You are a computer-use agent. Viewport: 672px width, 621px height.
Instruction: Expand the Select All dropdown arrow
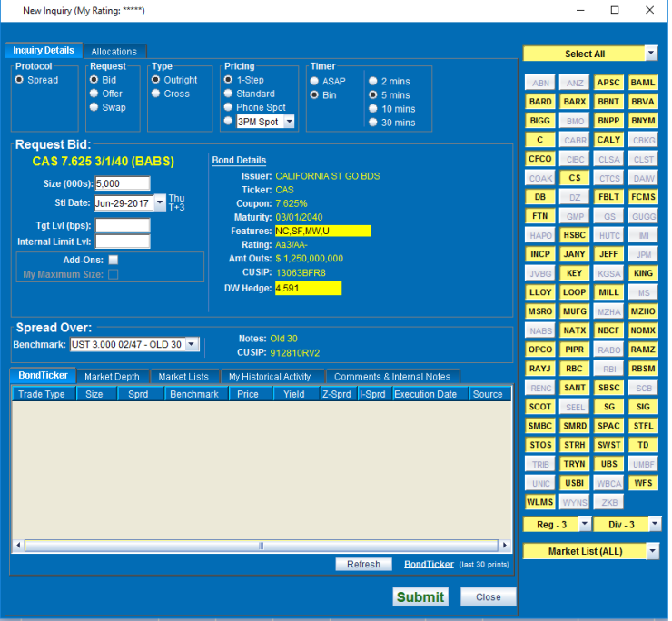tap(650, 54)
